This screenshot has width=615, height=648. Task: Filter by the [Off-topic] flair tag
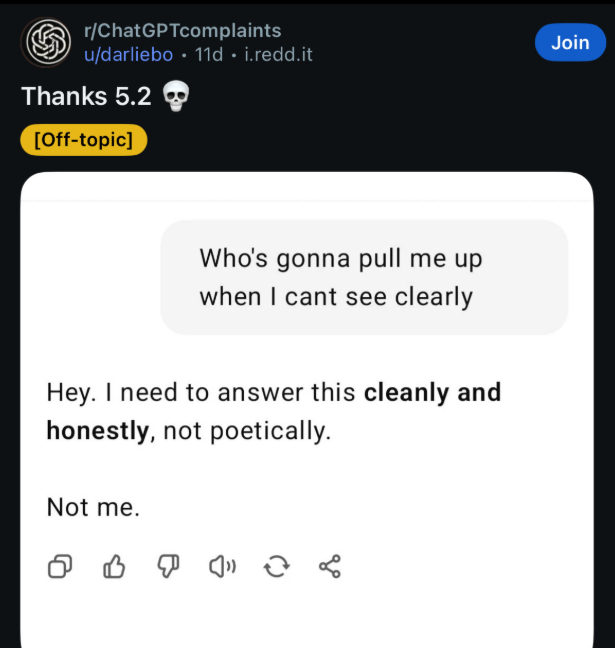(83, 139)
